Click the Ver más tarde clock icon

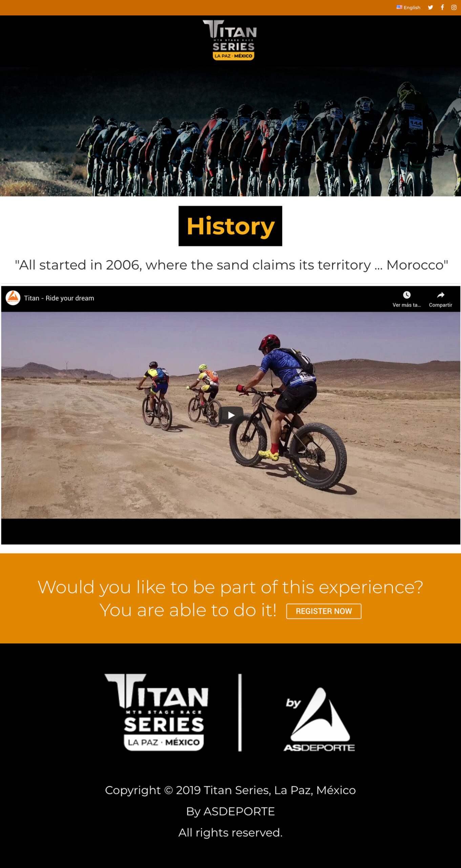pyautogui.click(x=406, y=295)
